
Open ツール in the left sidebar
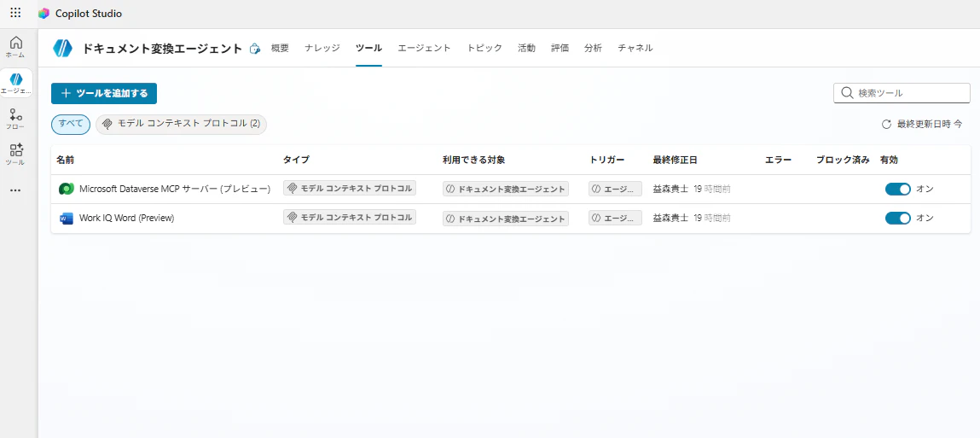point(15,155)
